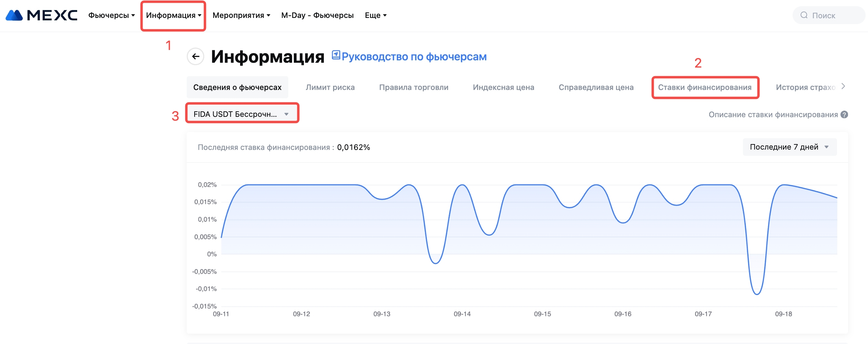Click the Поиск search field
This screenshot has width=868, height=344.
(834, 16)
